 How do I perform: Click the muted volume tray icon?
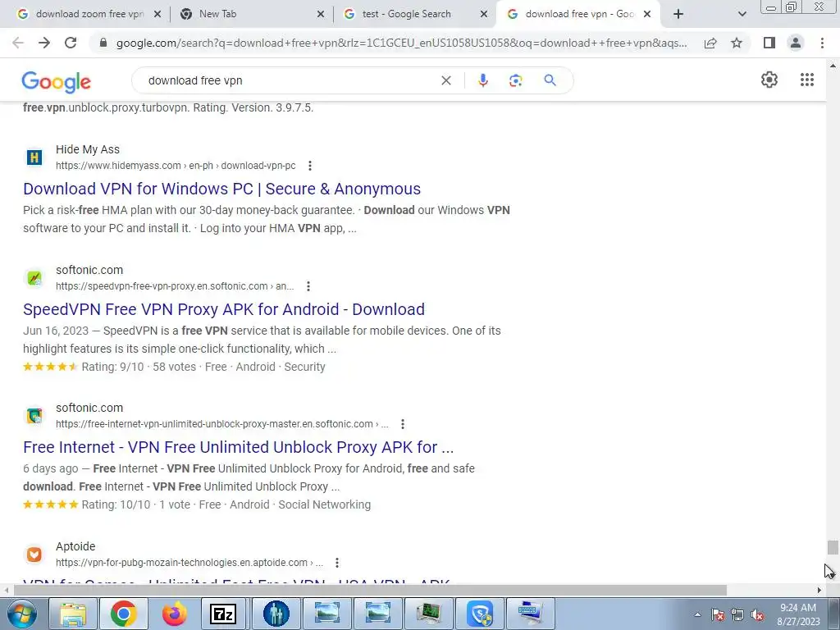(x=757, y=615)
